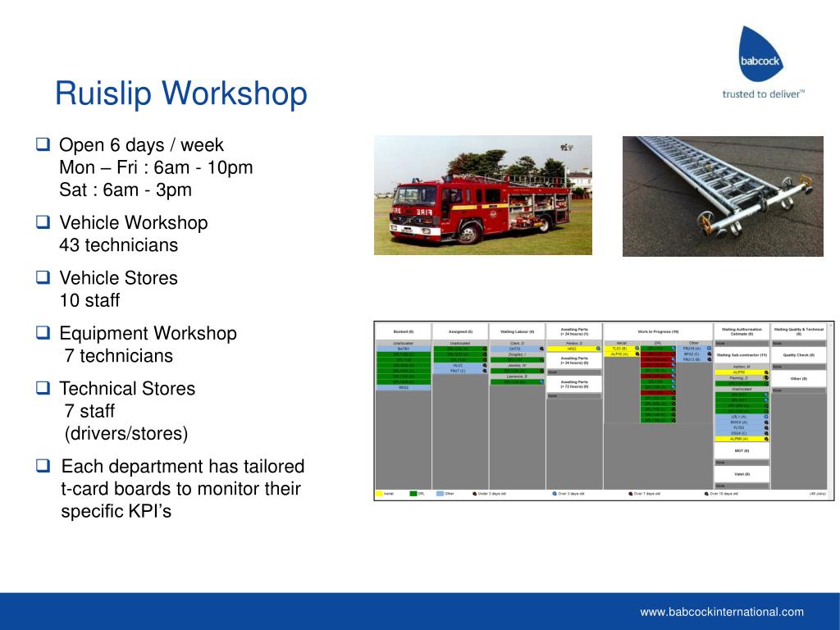The height and width of the screenshot is (630, 840).
Task: Click the 'trusted to deliver' tagline
Action: pyautogui.click(x=763, y=94)
